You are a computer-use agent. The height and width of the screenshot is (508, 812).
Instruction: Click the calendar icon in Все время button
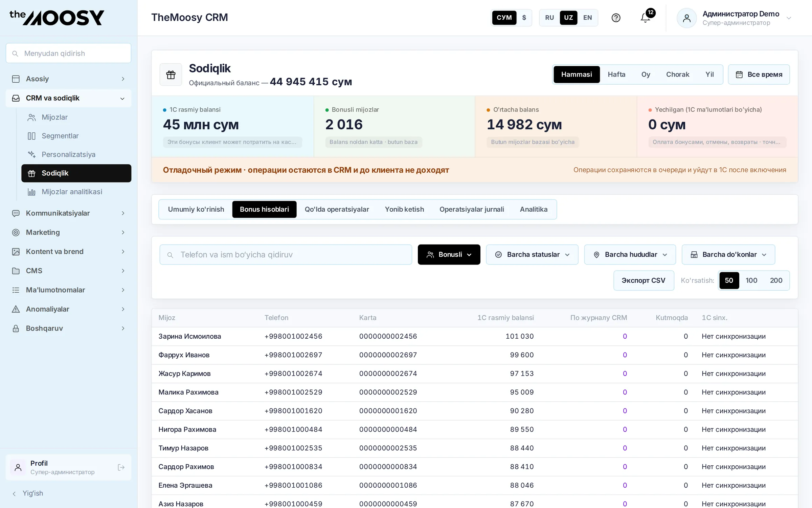click(x=739, y=75)
